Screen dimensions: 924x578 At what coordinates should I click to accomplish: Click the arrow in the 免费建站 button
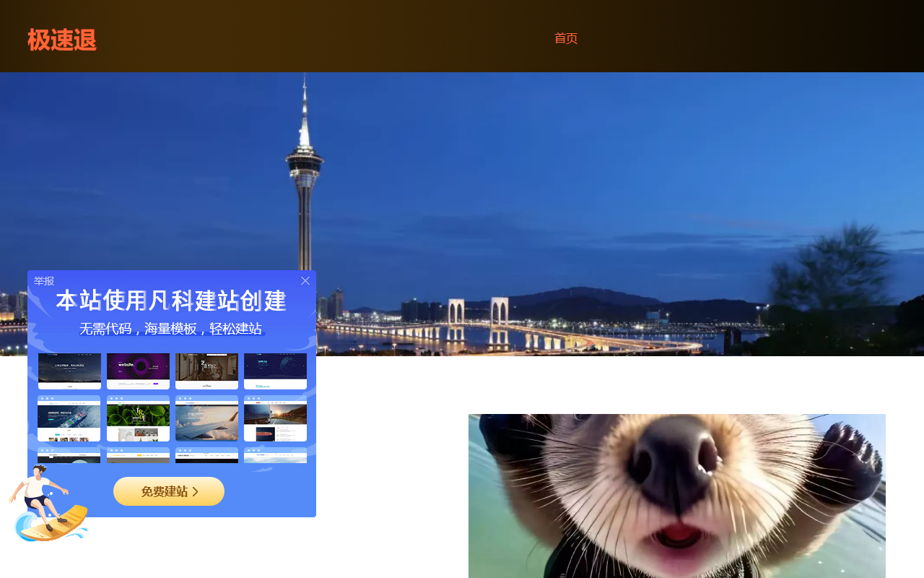[x=195, y=492]
